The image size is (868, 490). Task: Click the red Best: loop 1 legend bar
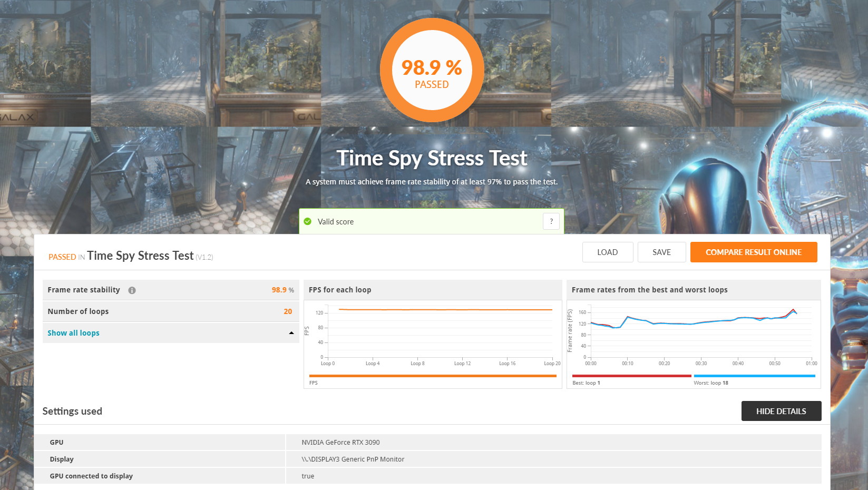point(632,376)
